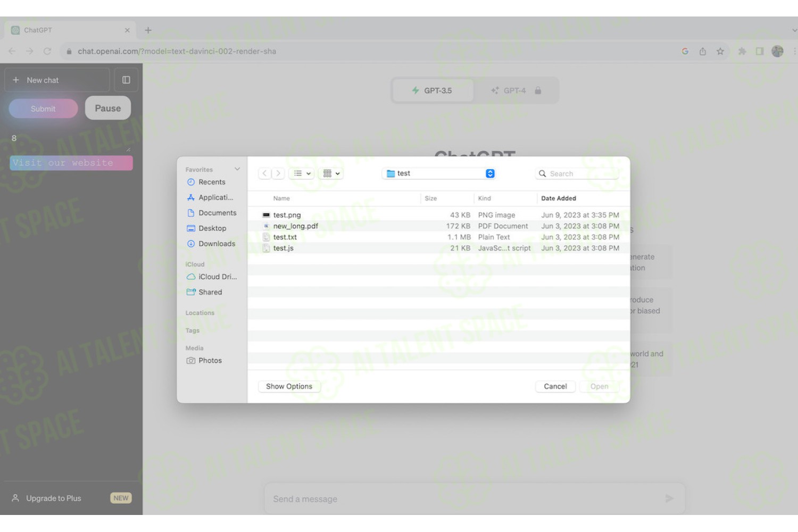This screenshot has height=532, width=798.
Task: Switch to the GPT-4 model tab
Action: 516,90
